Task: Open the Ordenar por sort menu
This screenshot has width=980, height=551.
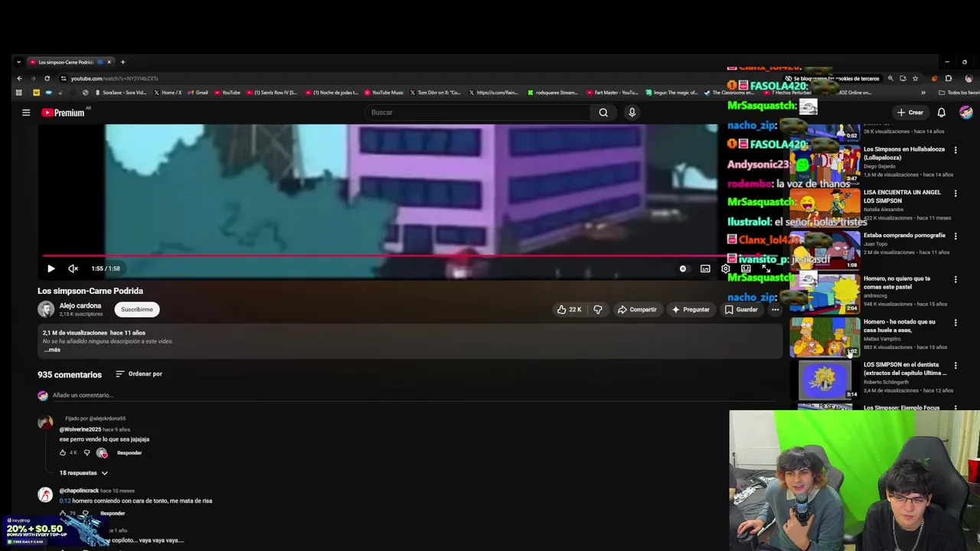Action: (x=139, y=374)
